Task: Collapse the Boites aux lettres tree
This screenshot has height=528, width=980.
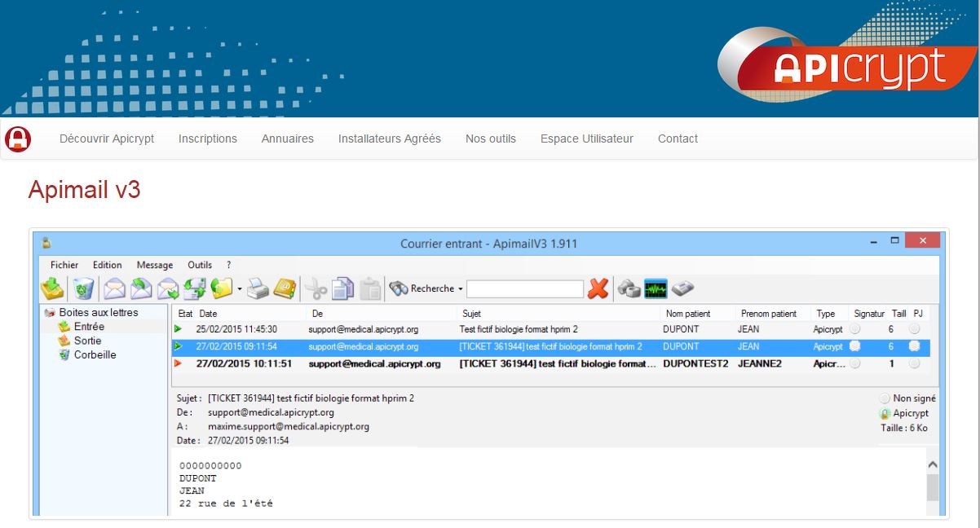Action: [x=50, y=313]
